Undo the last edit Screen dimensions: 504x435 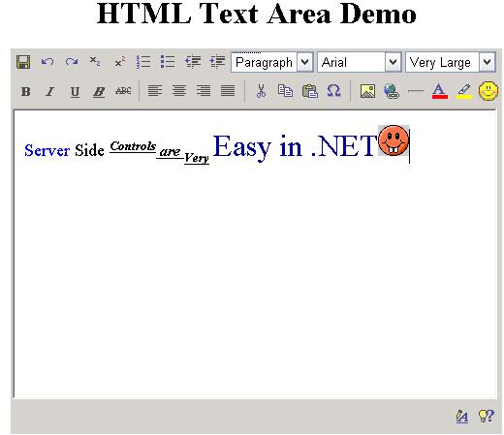[47, 62]
